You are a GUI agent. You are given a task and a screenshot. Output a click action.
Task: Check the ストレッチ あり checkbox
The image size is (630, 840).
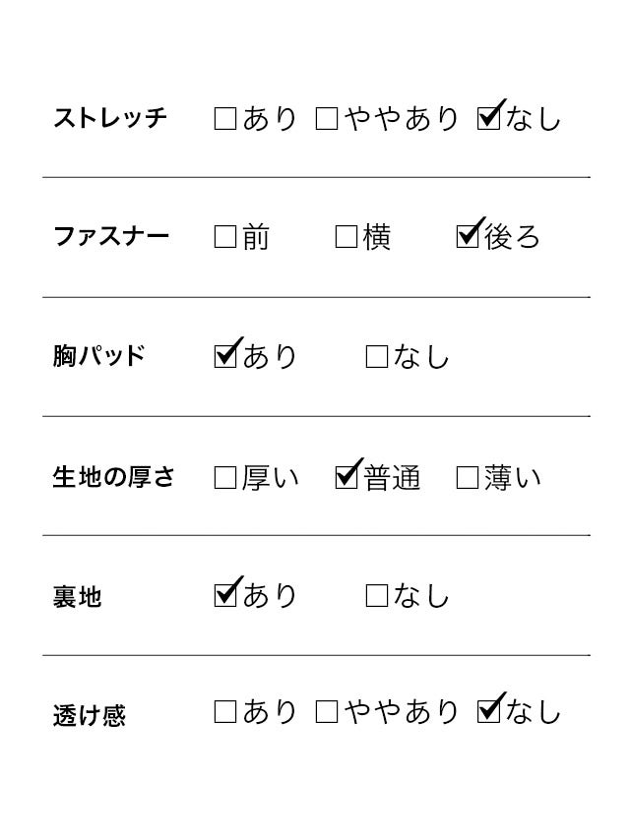224,120
